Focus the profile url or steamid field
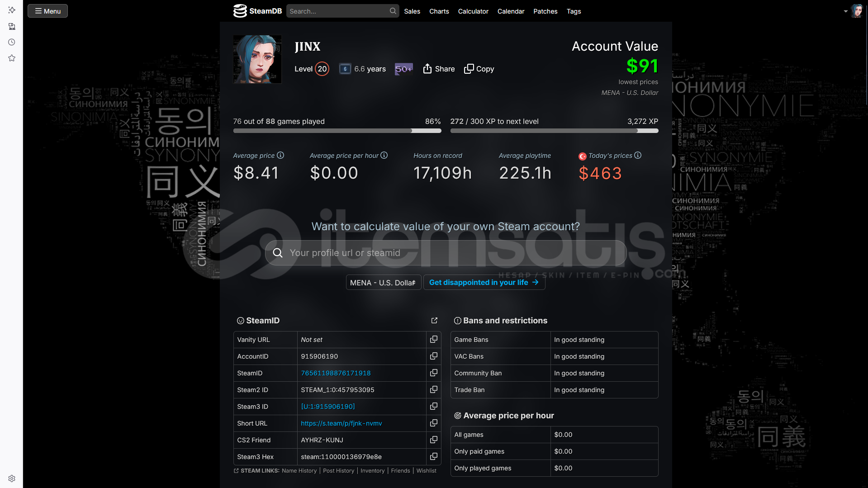This screenshot has width=868, height=488. click(x=446, y=253)
